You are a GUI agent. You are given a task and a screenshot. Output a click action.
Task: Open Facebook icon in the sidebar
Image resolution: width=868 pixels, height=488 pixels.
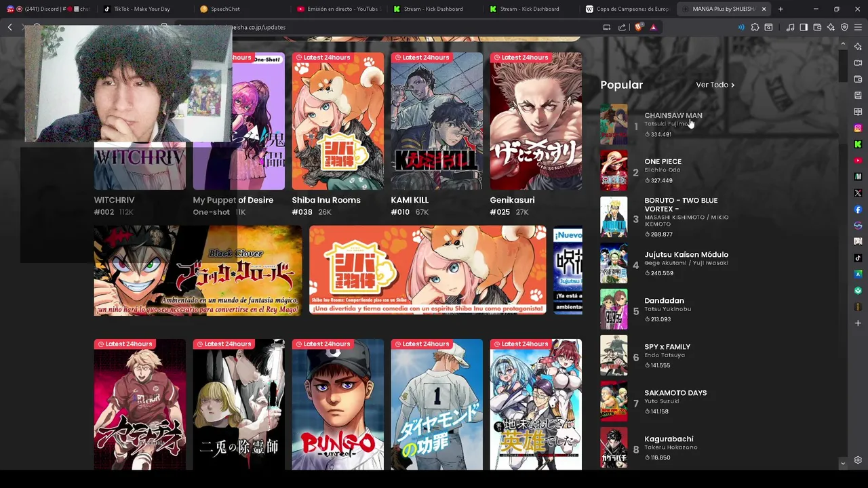[858, 209]
